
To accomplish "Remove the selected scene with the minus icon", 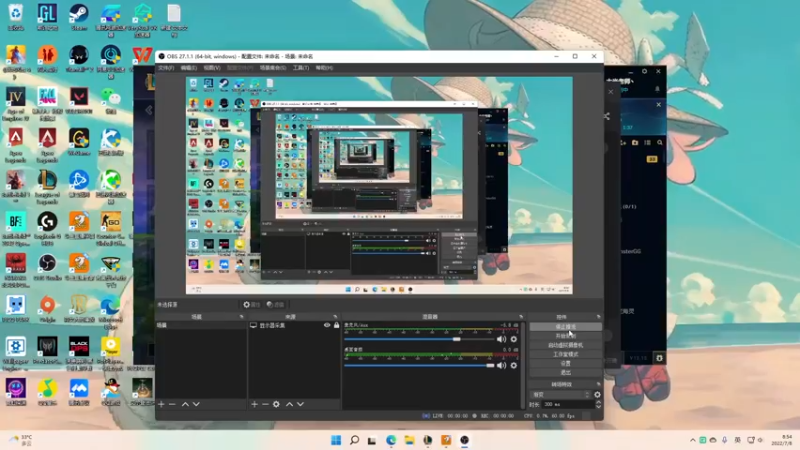I will (172, 404).
